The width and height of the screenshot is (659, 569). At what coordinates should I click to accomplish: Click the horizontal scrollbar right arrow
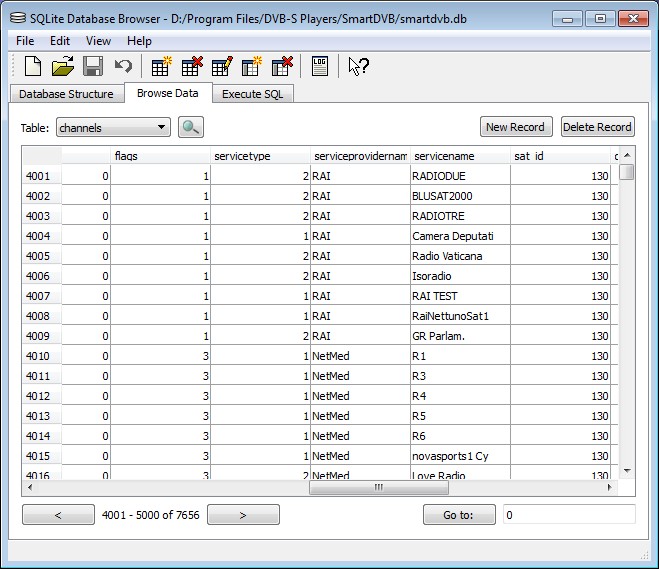pyautogui.click(x=609, y=487)
